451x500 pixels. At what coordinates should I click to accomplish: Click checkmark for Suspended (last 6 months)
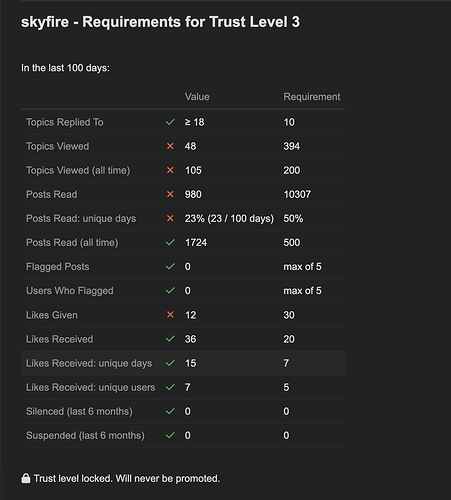coord(170,435)
